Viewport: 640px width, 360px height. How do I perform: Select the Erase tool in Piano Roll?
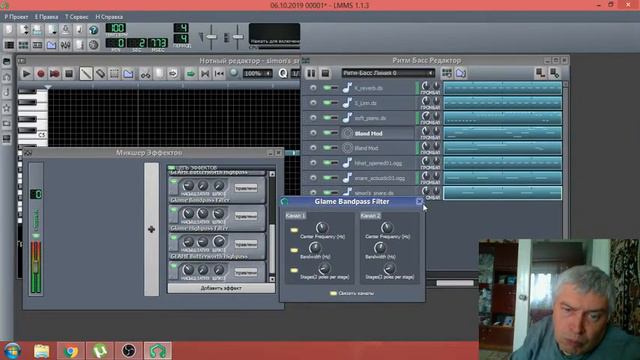point(100,74)
